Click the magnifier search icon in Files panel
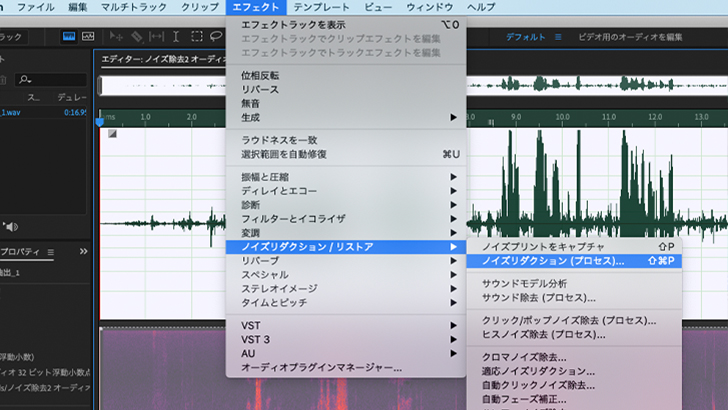The width and height of the screenshot is (728, 410). 25,80
